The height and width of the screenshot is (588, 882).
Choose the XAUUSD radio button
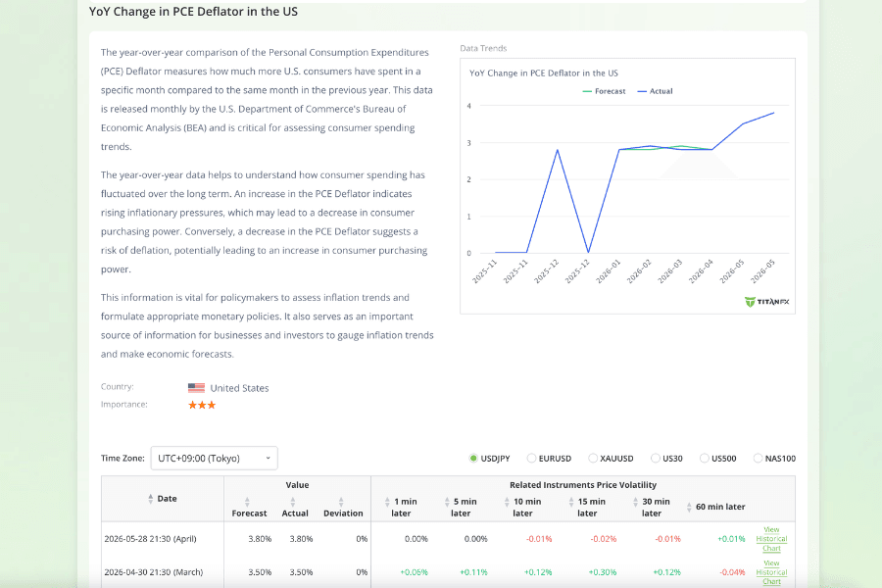click(x=592, y=459)
